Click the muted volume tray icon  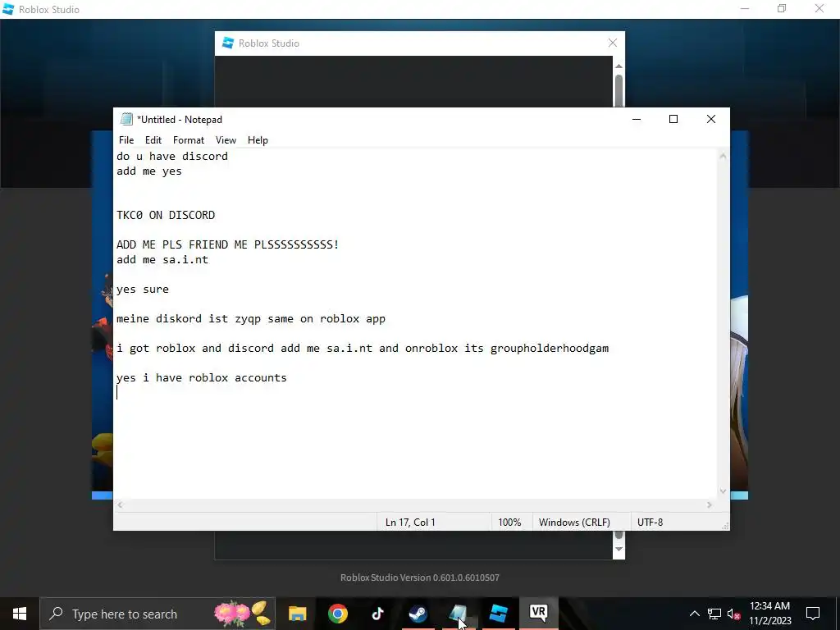734,614
